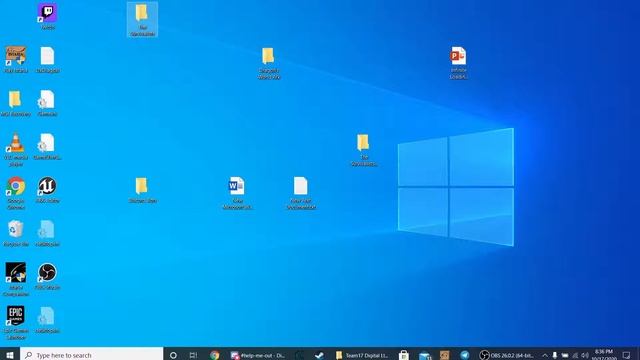The width and height of the screenshot is (640, 360).
Task: Select the blank file beside the Word document
Action: [x=301, y=193]
